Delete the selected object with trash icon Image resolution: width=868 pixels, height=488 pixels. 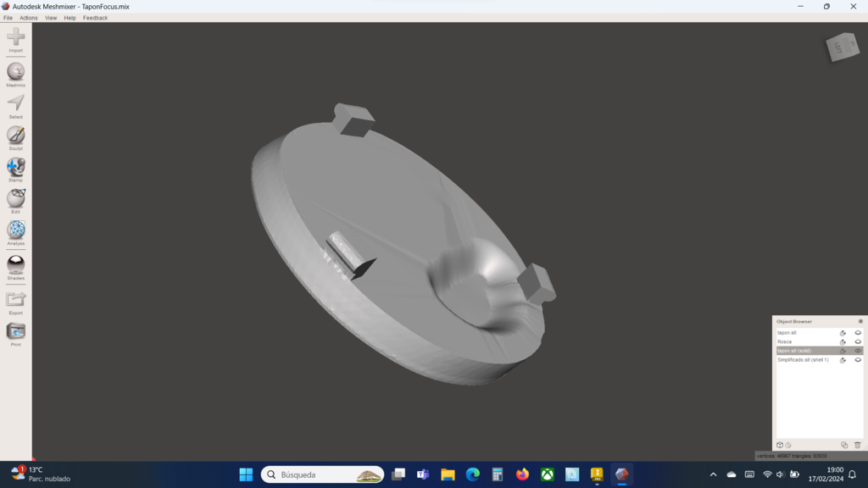click(858, 445)
